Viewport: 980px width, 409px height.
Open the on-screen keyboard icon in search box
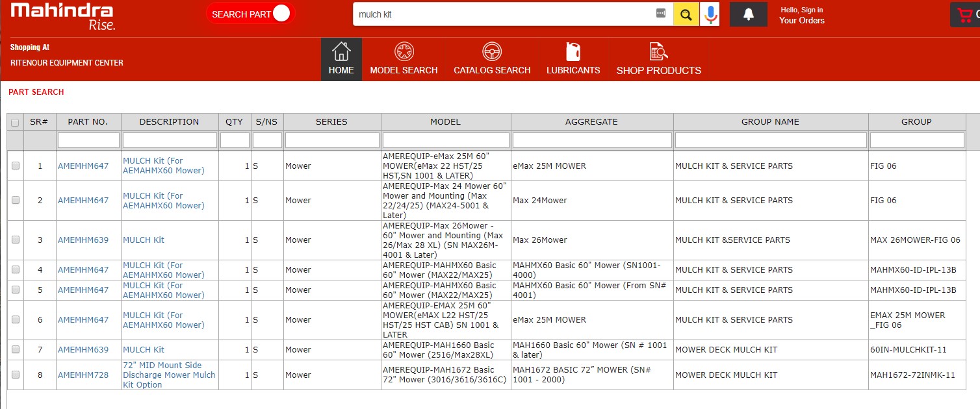[x=661, y=14]
